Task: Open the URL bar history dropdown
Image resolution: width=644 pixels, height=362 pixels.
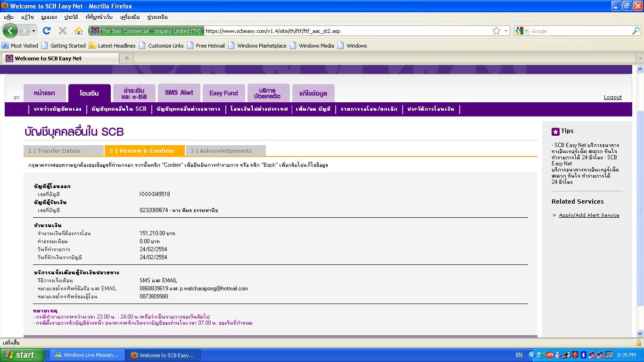Action: click(x=506, y=31)
